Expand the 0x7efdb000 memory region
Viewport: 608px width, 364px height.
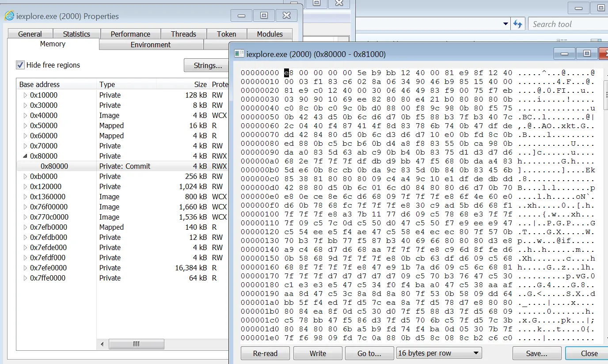point(25,237)
